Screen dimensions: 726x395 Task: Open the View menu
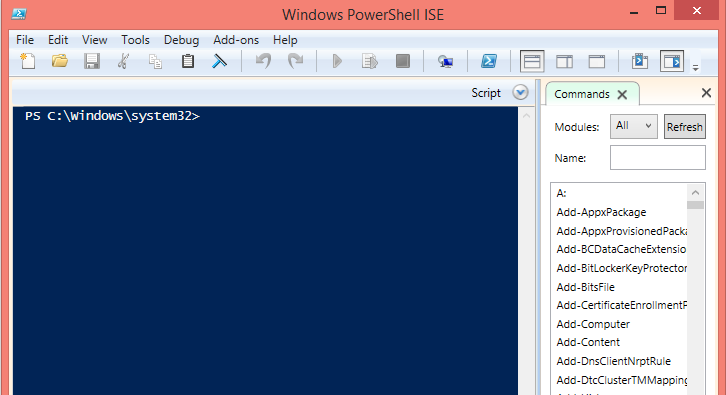point(94,40)
